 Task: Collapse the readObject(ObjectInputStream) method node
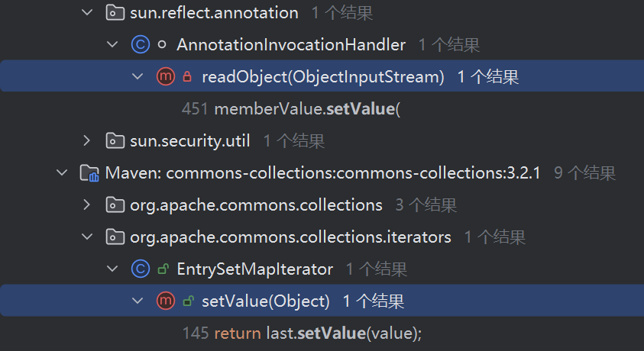click(x=138, y=76)
